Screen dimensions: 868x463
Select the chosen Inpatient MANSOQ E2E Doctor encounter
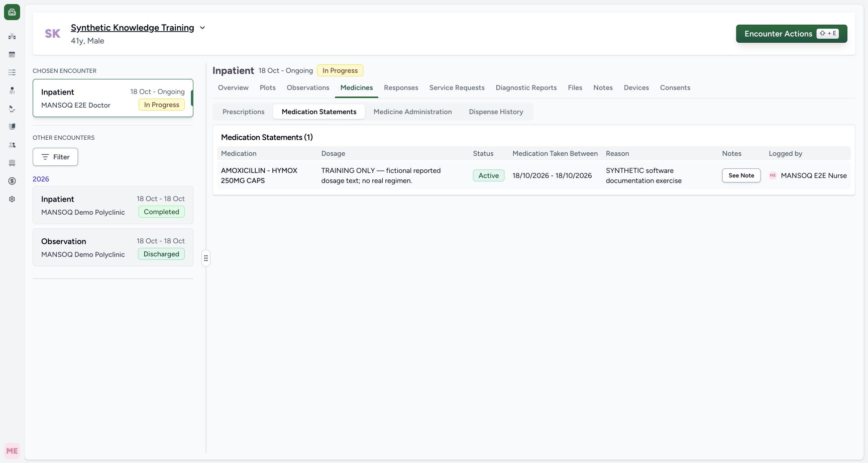point(113,98)
